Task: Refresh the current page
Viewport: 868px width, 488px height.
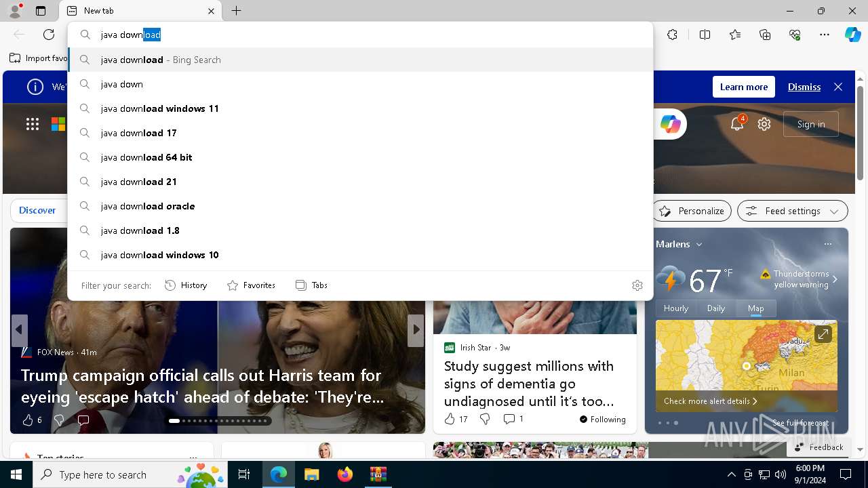Action: click(x=49, y=35)
